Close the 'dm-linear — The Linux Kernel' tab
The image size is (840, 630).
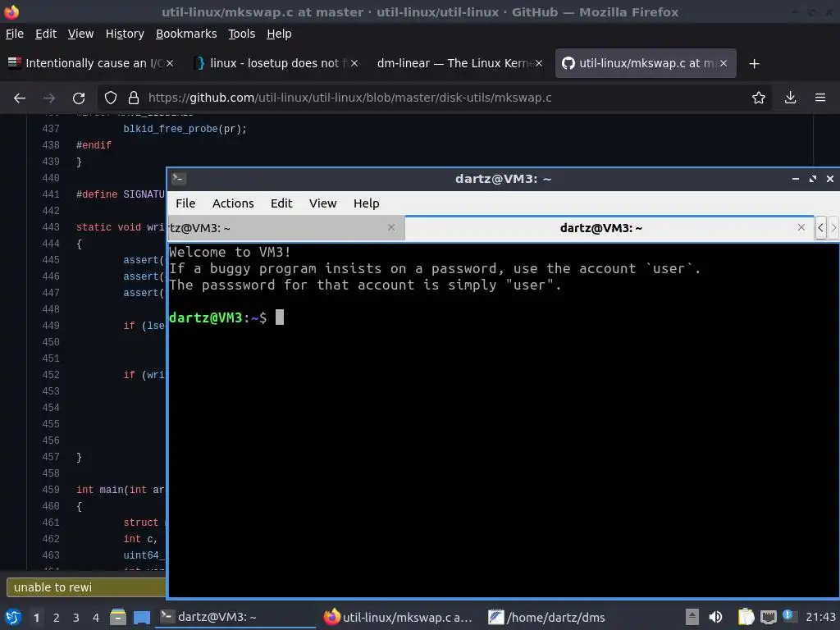(539, 63)
